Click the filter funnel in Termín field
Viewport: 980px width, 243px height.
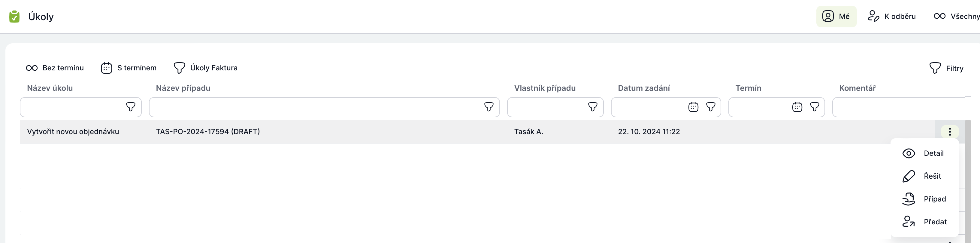coord(814,107)
